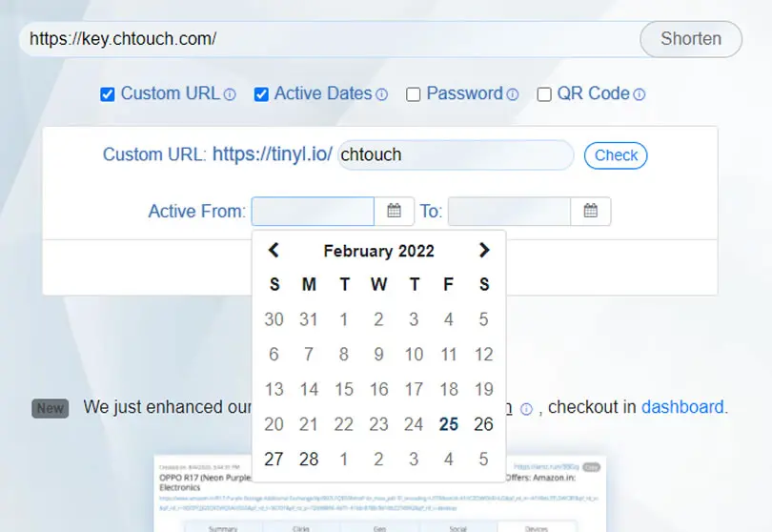
Task: Click the info icon next to Custom URL
Action: pyautogui.click(x=230, y=94)
